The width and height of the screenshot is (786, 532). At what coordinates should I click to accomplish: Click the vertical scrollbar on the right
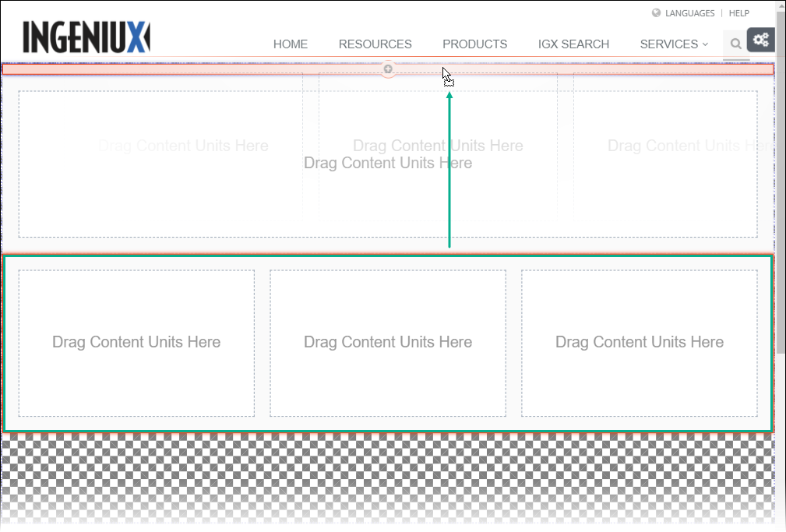click(781, 181)
